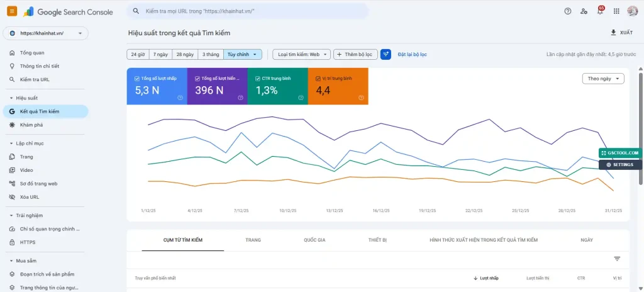The width and height of the screenshot is (644, 292).
Task: Click the Trang thông tin của người bán icon
Action: [12, 288]
